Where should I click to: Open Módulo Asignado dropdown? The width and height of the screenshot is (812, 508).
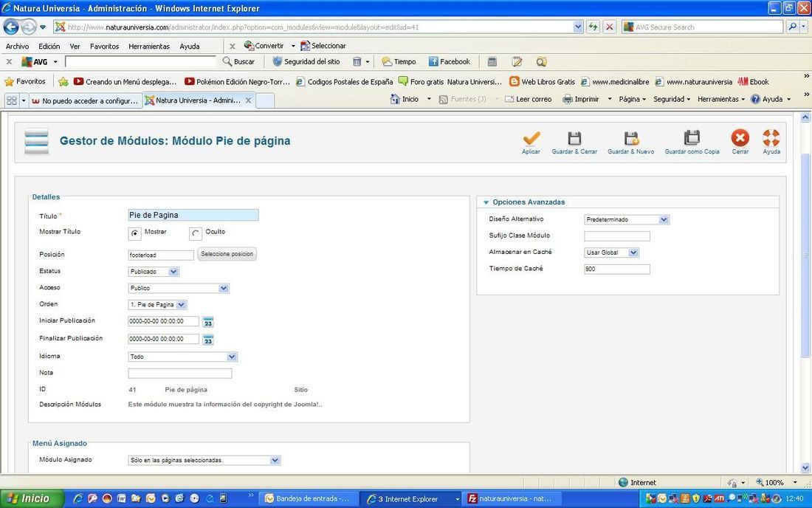click(204, 460)
